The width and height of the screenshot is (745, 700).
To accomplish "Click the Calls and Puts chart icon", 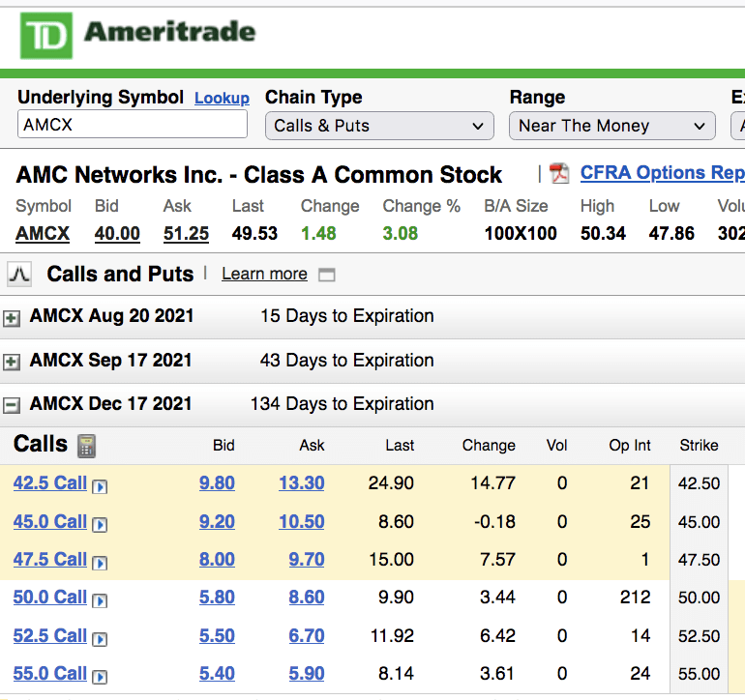I will click(19, 275).
